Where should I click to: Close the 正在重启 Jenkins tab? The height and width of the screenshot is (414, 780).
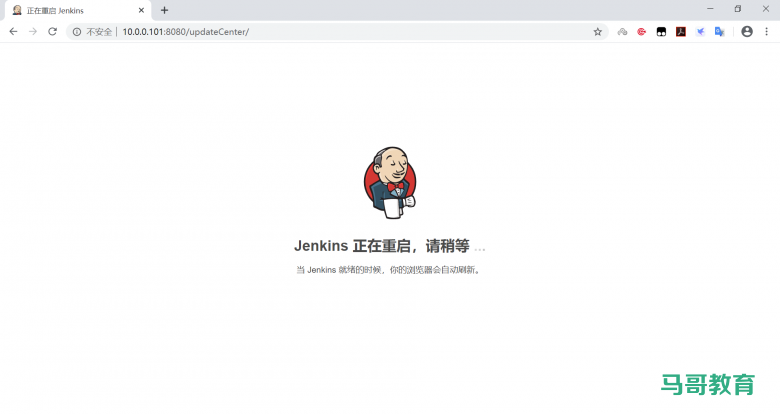coord(141,10)
